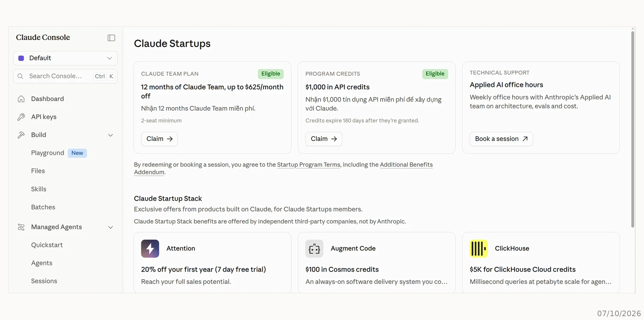Click the API keys key icon
644x320 pixels.
[x=21, y=117]
